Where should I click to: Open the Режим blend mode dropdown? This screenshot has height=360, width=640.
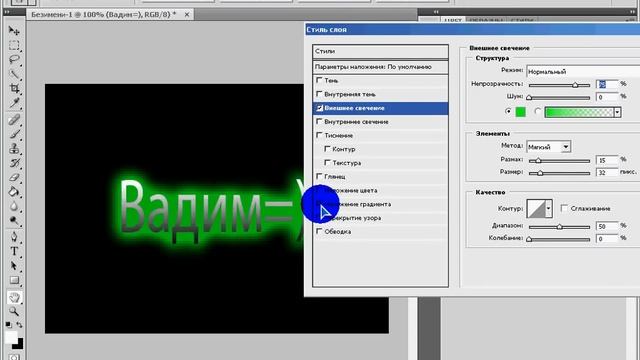click(x=583, y=71)
